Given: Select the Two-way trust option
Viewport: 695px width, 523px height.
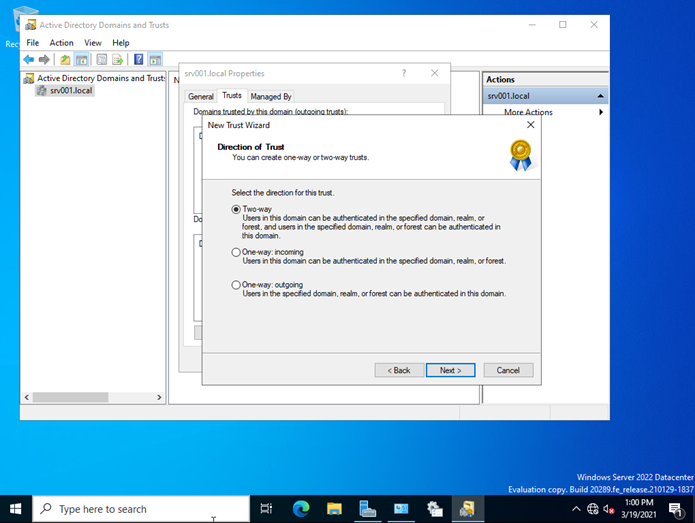Looking at the screenshot, I should click(236, 209).
